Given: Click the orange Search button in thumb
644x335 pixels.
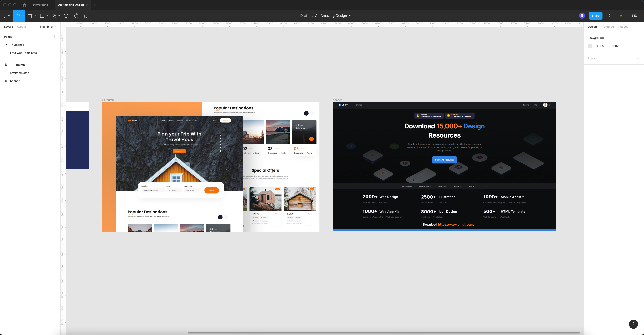Looking at the screenshot, I should 211,190.
